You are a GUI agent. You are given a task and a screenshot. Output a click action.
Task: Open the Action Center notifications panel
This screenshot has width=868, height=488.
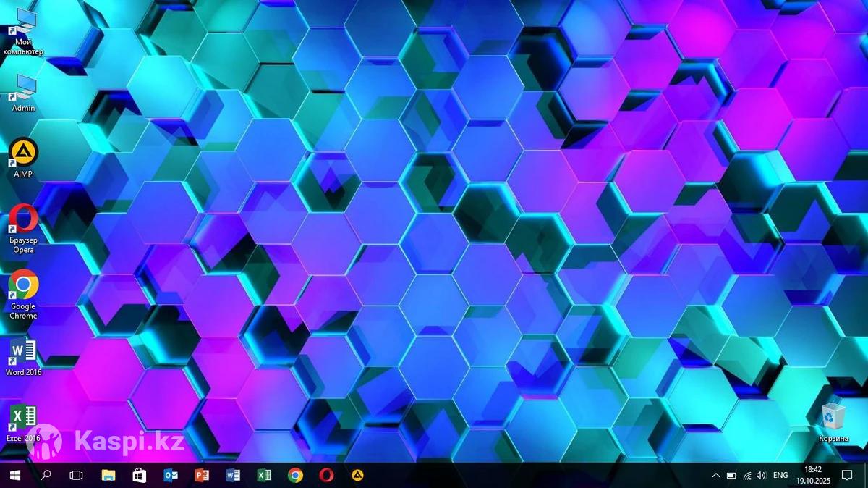click(x=847, y=476)
